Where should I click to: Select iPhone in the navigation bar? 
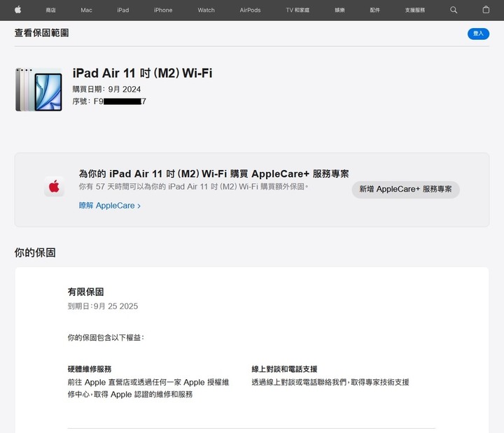pyautogui.click(x=163, y=10)
